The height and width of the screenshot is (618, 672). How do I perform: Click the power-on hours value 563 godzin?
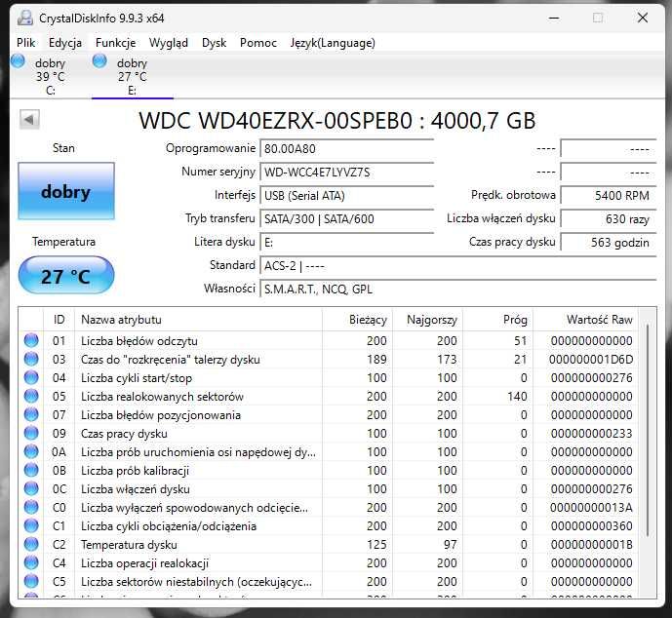point(609,243)
